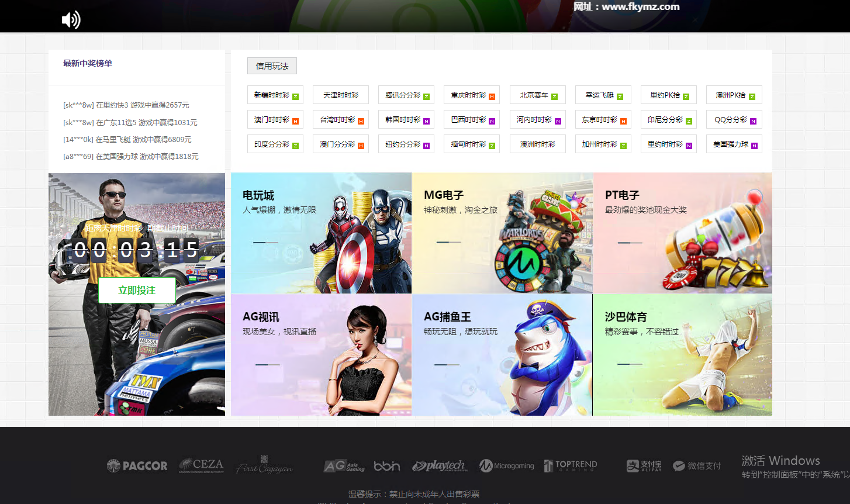Click the TopTrend Gaming logo
850x504 pixels.
571,465
